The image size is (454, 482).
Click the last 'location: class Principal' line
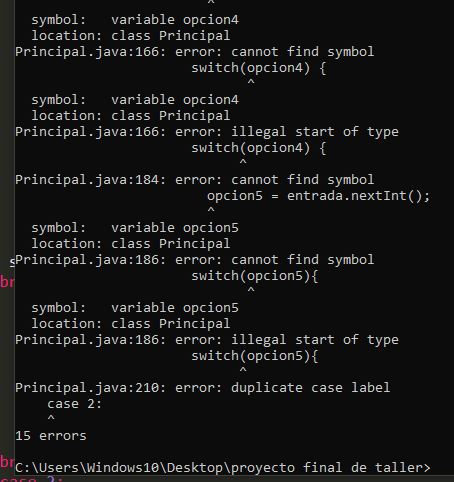pos(131,324)
